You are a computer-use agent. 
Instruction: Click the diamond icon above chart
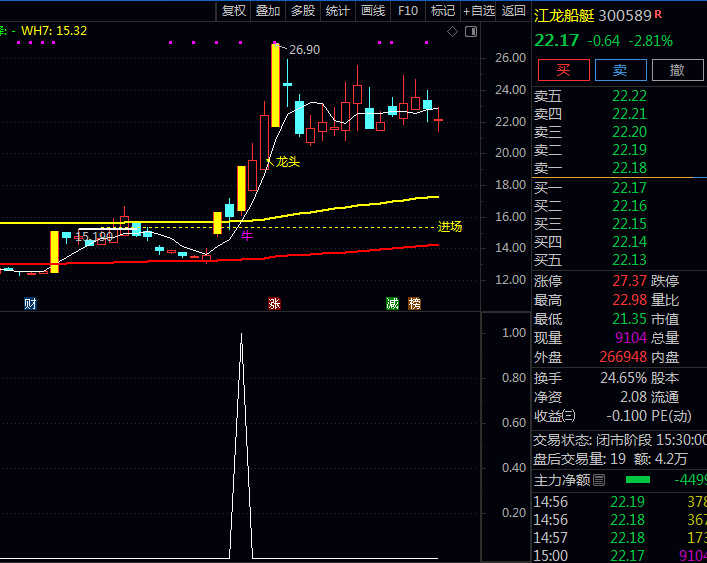(452, 32)
